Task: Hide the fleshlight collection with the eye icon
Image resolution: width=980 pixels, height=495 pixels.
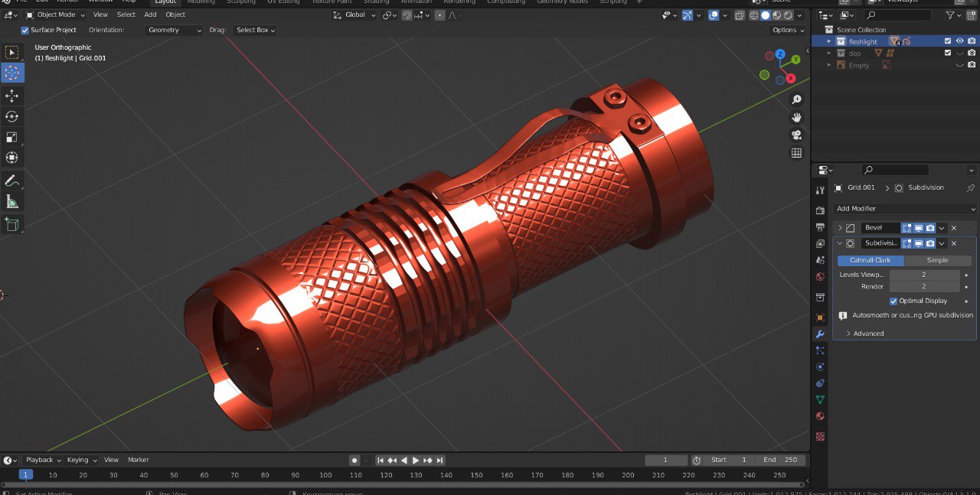Action: [x=959, y=41]
